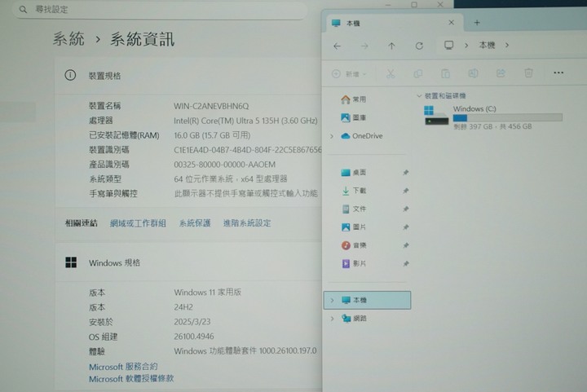
Task: Click the info icon beside 裝置規格
Action: click(70, 75)
